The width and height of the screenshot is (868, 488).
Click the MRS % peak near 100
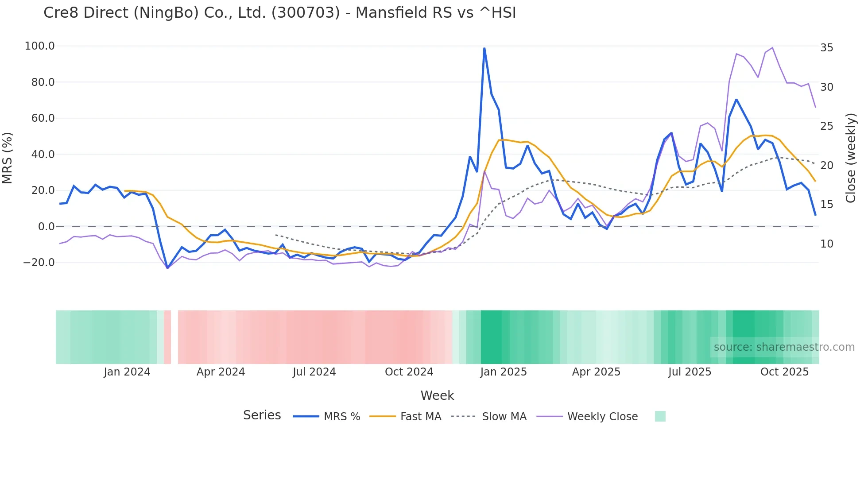coord(484,48)
